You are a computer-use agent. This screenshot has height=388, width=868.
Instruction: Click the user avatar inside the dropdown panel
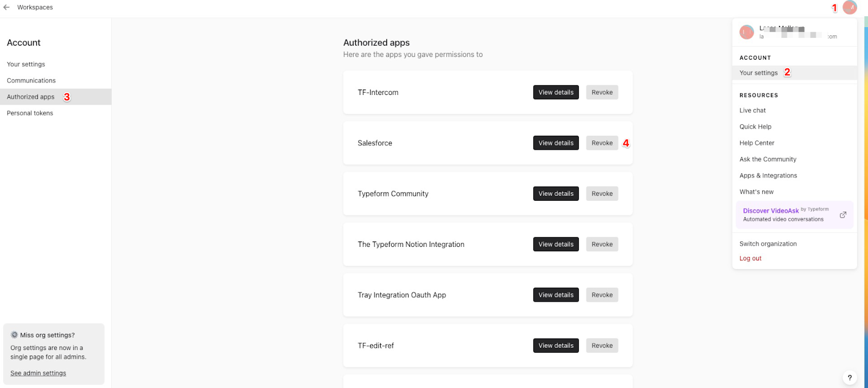(746, 32)
